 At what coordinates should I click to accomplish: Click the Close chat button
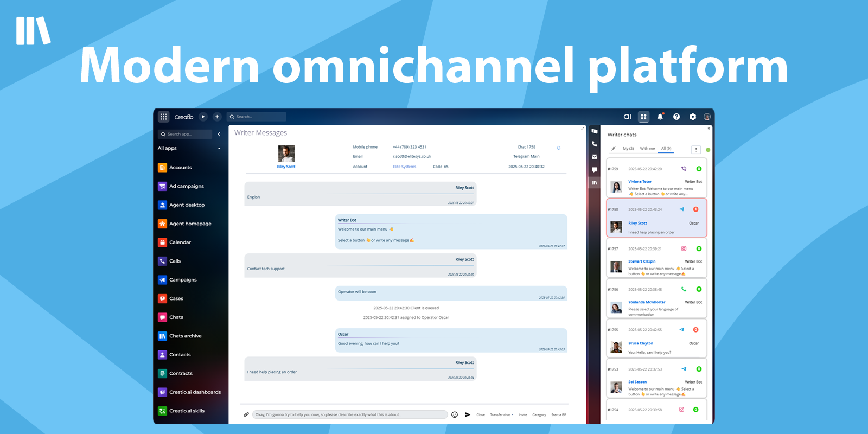pyautogui.click(x=481, y=415)
